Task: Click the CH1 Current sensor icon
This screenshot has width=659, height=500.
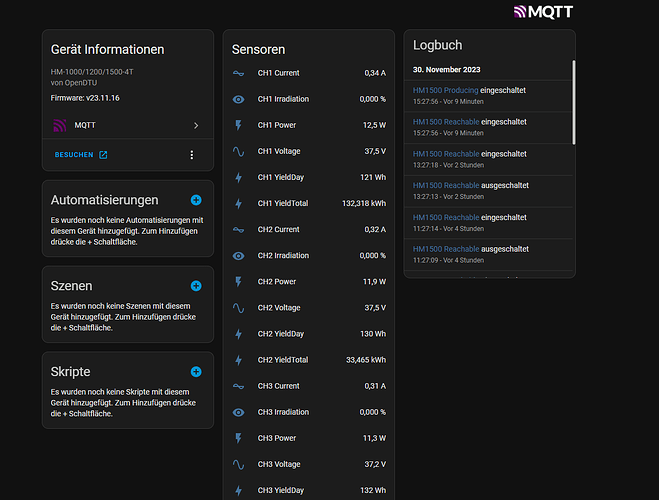Action: 238,73
